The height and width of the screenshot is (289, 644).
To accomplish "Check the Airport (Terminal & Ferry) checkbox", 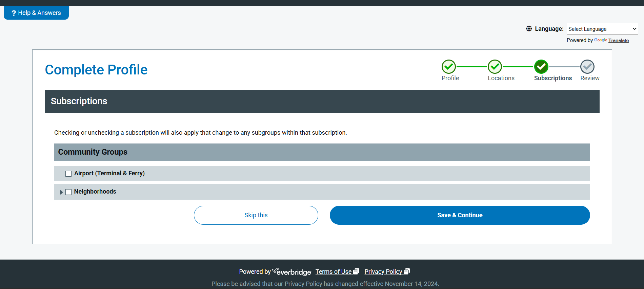I will click(x=68, y=174).
